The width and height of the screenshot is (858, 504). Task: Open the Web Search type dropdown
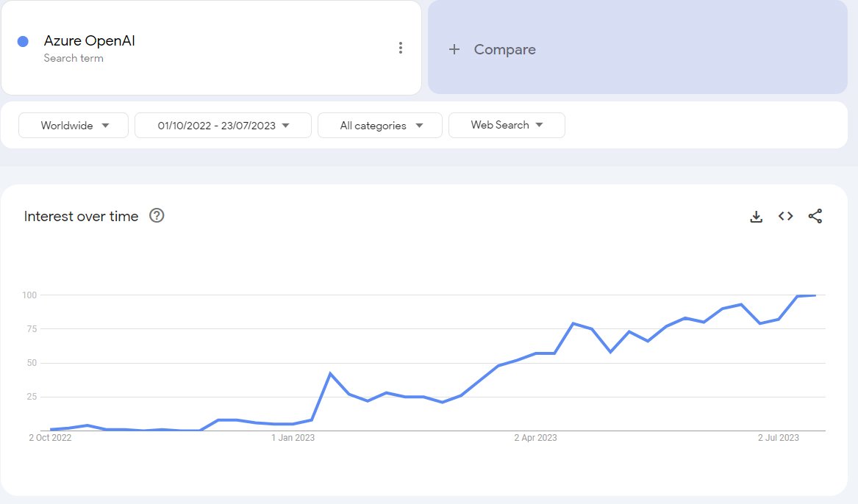(507, 125)
